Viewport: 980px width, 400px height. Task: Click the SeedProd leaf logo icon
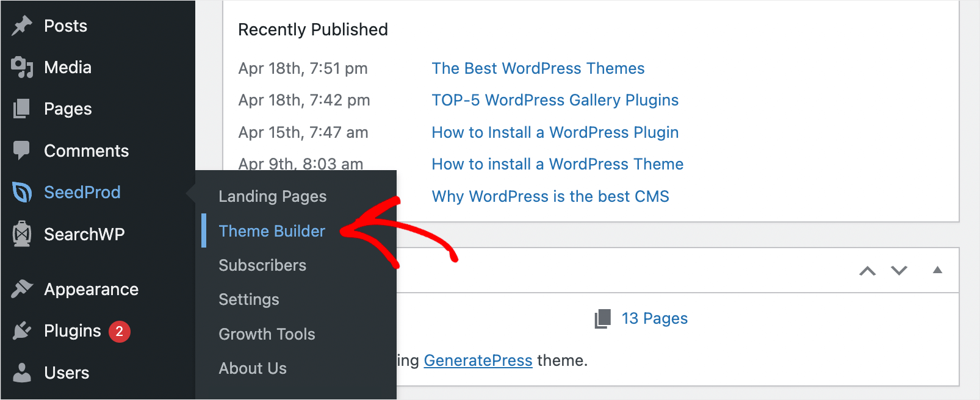[22, 193]
